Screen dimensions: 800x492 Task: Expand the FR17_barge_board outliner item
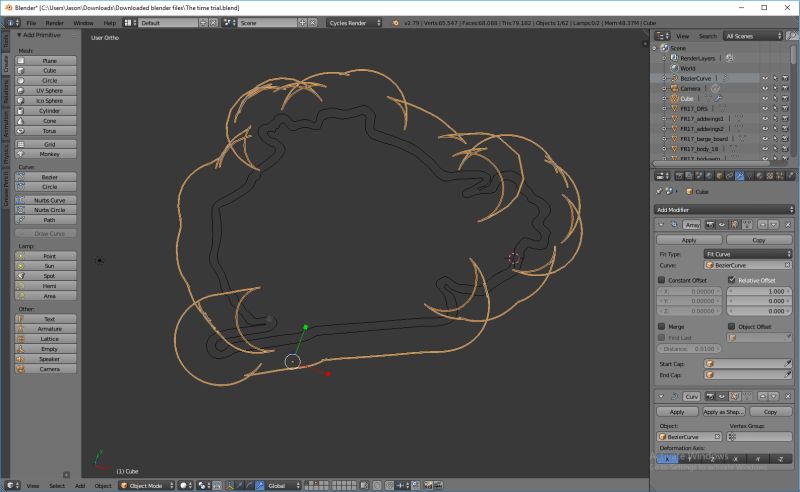pos(665,139)
